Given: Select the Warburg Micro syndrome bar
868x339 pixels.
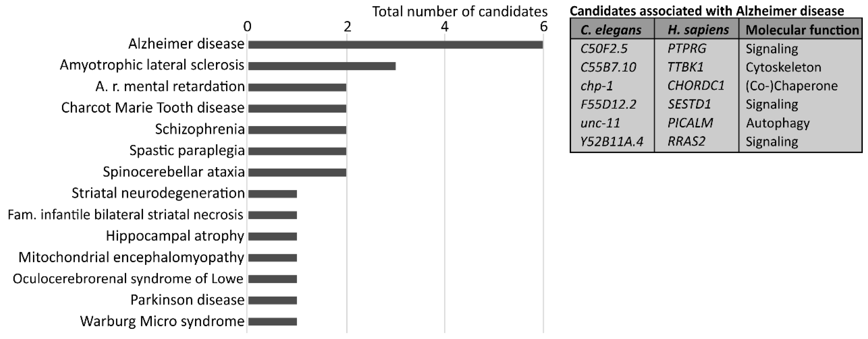Looking at the screenshot, I should 273,321.
